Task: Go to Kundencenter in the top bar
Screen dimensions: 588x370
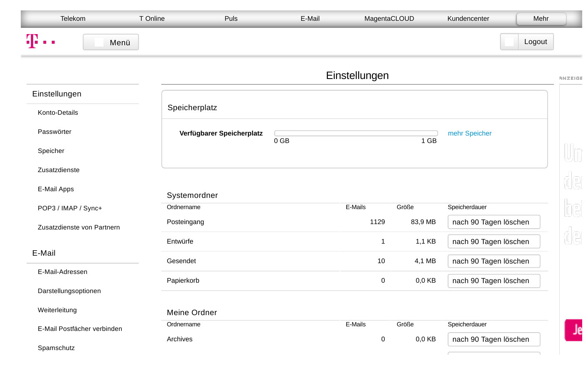Action: (x=468, y=19)
